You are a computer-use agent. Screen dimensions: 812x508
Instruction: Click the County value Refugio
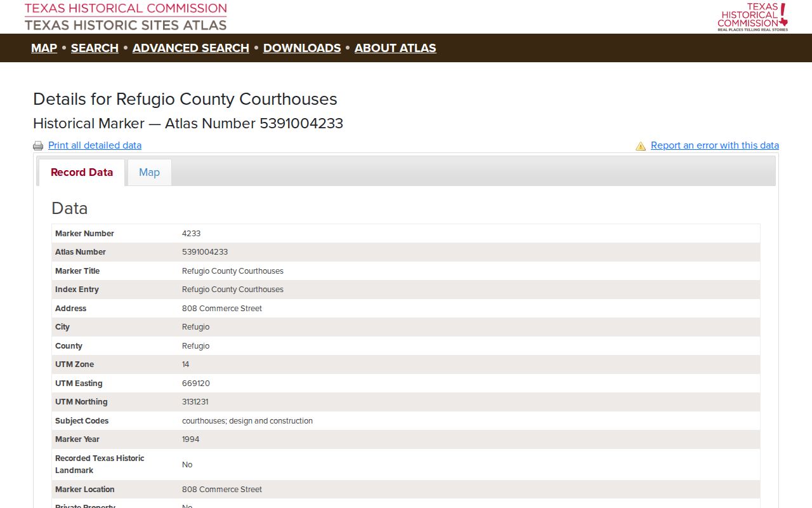pyautogui.click(x=195, y=346)
